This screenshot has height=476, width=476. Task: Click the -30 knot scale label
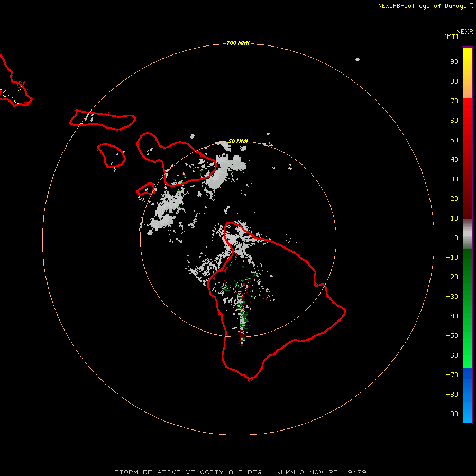[452, 297]
